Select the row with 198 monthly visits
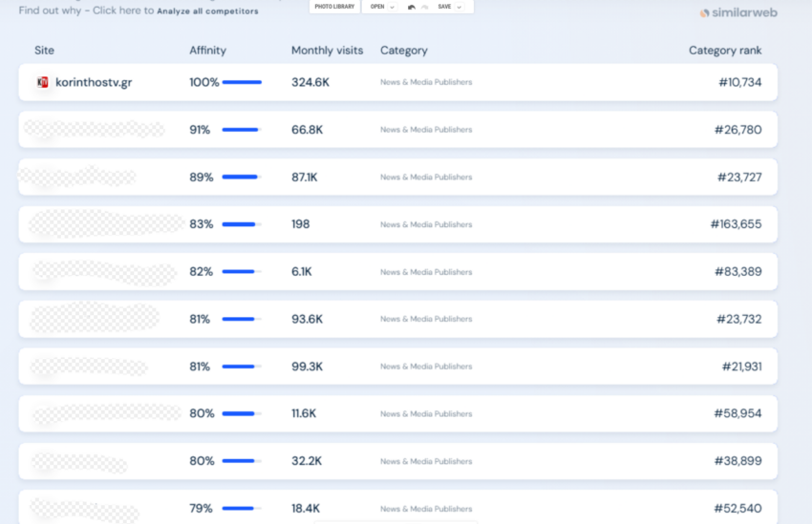This screenshot has height=524, width=812. (397, 224)
